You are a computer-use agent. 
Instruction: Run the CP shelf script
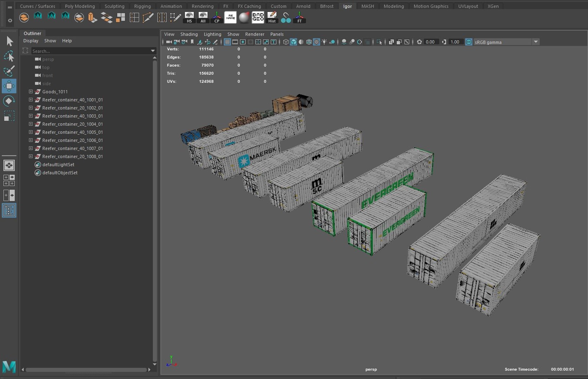point(217,17)
